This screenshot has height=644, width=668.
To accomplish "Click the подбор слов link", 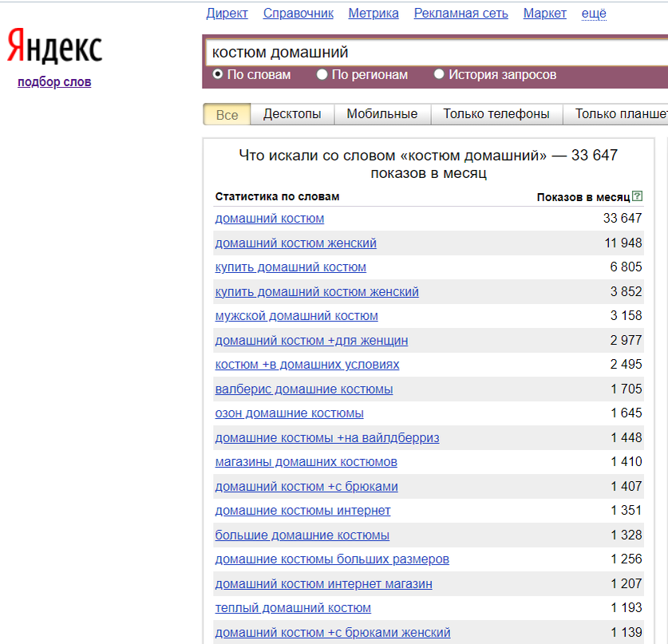I will [x=54, y=81].
